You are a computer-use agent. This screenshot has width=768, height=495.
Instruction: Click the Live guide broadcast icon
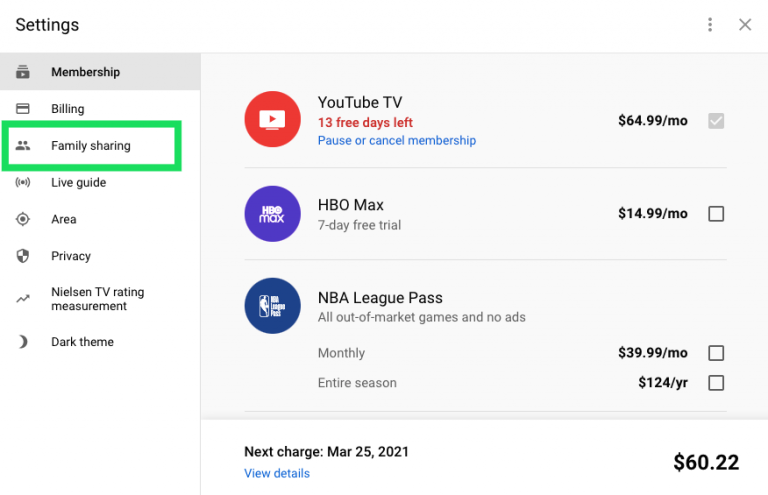(x=23, y=182)
